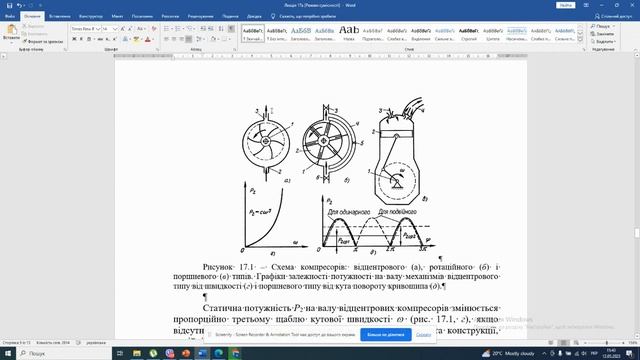Switch to web layout view in status bar
Image resolution: width=640 pixels, height=360 pixels.
(576, 343)
